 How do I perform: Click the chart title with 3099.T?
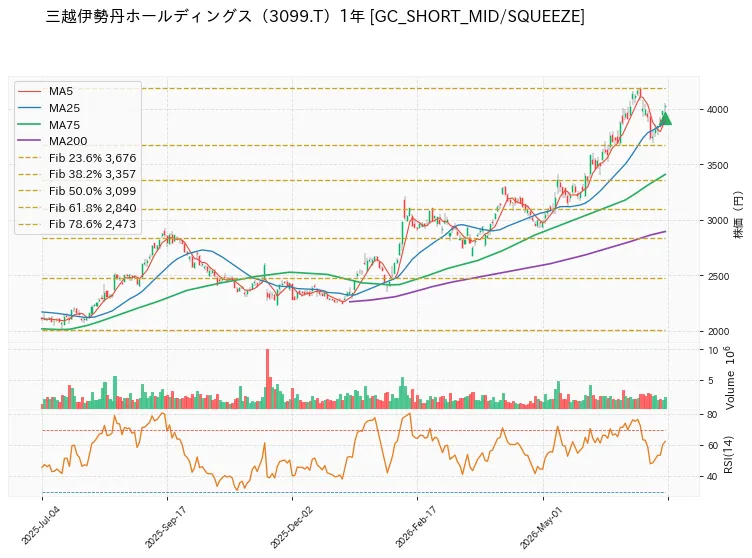pyautogui.click(x=315, y=17)
